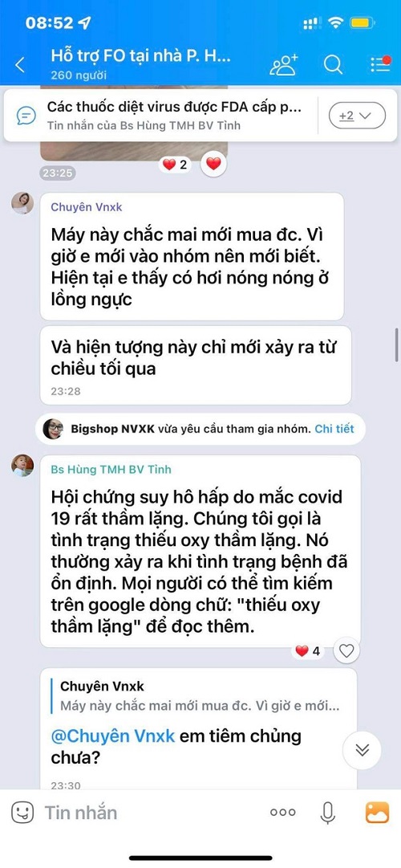
Task: Tap the @Chuyên Vnxk mention link
Action: pos(113,736)
